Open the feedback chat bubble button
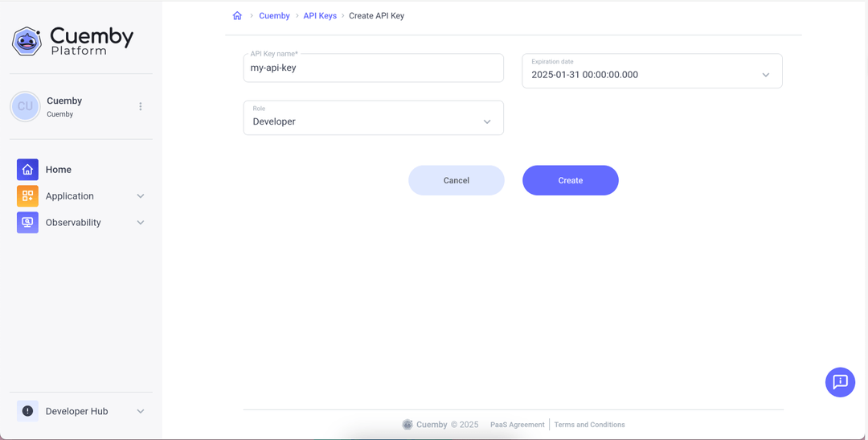This screenshot has height=440, width=868. pos(841,382)
